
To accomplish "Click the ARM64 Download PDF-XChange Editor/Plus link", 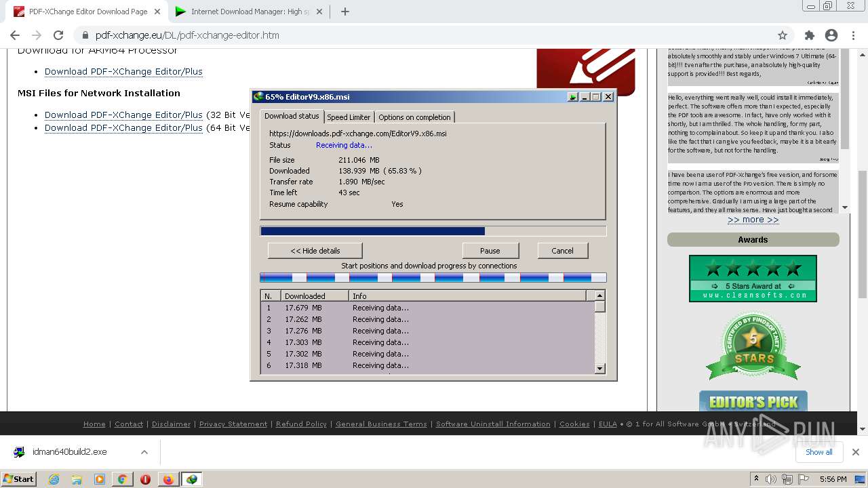I will (x=123, y=71).
